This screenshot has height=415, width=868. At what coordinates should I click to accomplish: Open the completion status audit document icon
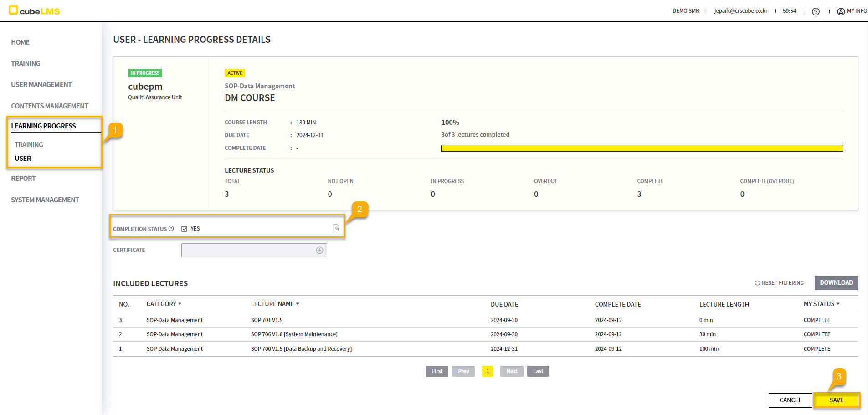336,228
